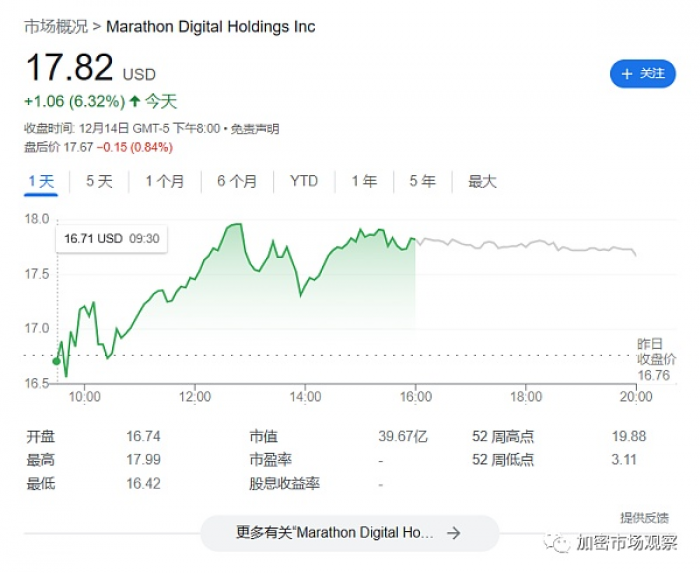Click the 20:00 time axis label
Image resolution: width=700 pixels, height=573 pixels.
(x=636, y=396)
